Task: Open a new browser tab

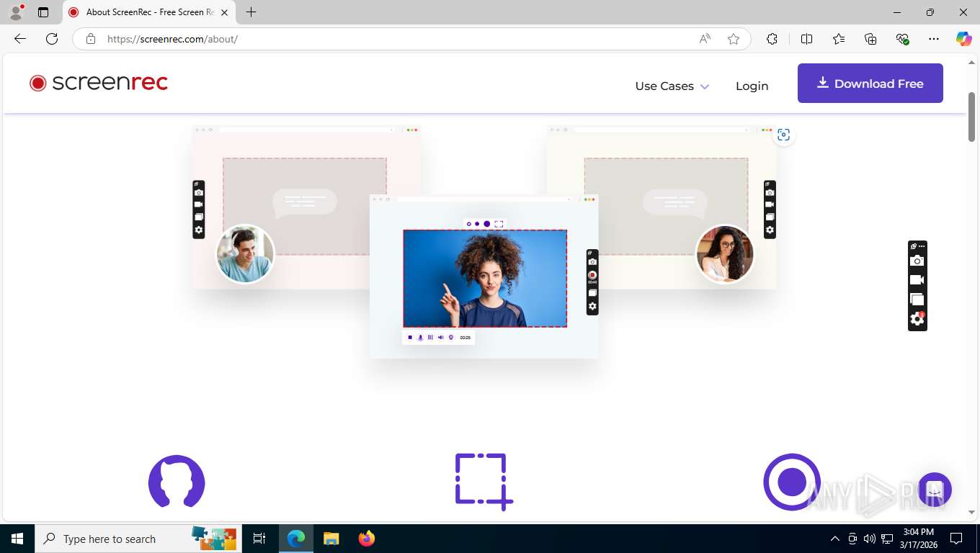Action: pos(251,12)
